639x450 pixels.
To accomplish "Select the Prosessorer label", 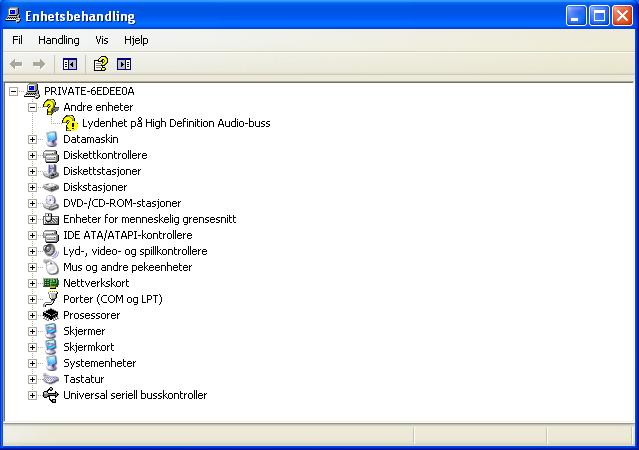I will coord(92,315).
